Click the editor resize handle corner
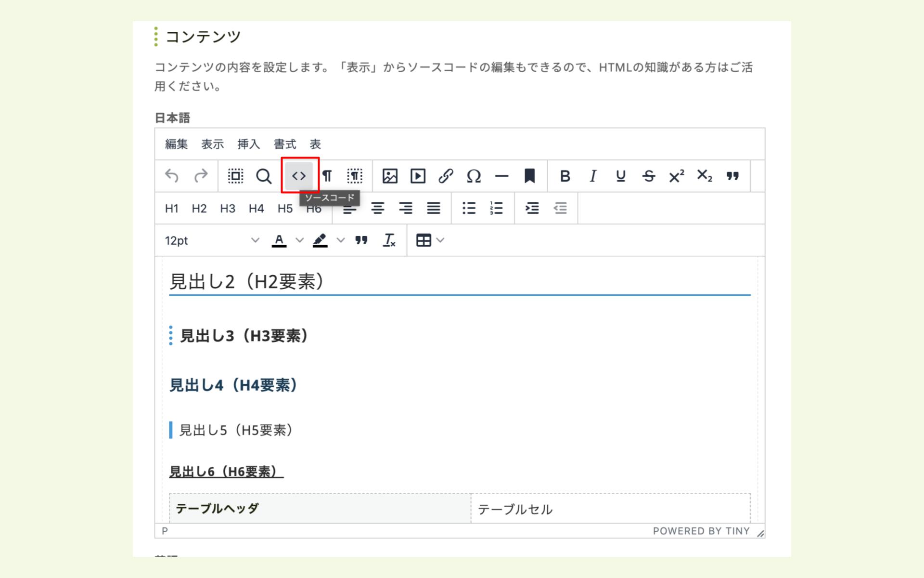The image size is (924, 578). [x=760, y=533]
